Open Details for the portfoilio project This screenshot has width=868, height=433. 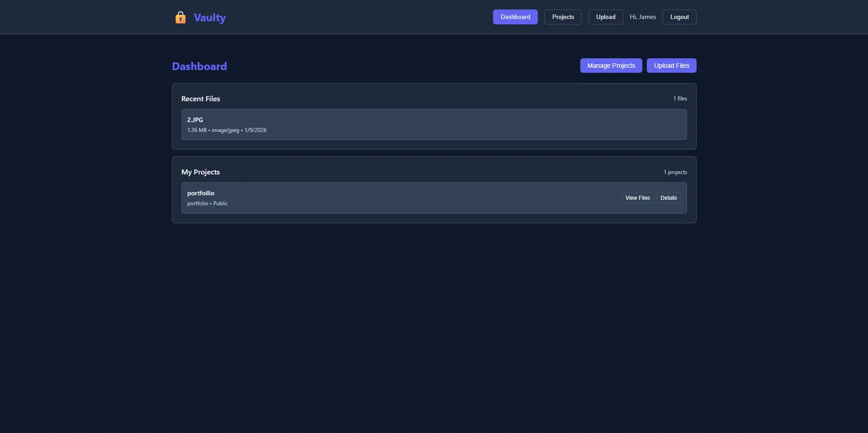[668, 198]
